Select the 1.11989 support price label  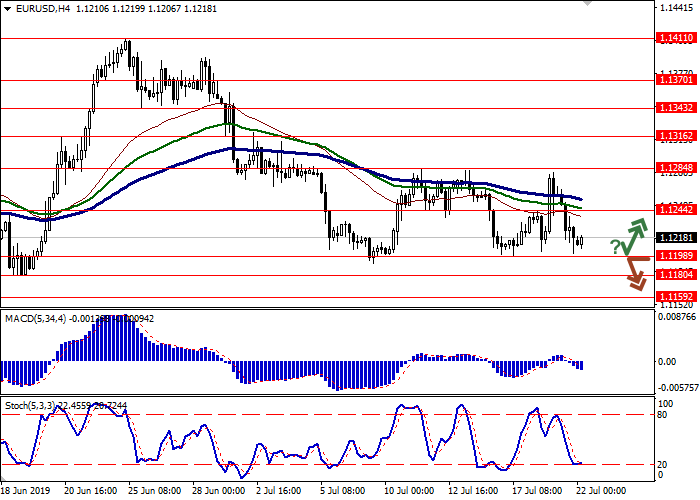677,257
